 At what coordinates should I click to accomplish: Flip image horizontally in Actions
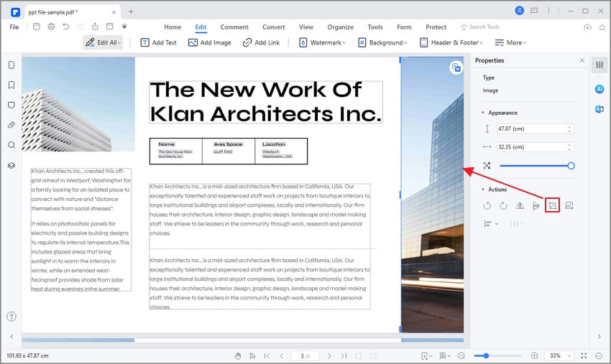coord(520,205)
